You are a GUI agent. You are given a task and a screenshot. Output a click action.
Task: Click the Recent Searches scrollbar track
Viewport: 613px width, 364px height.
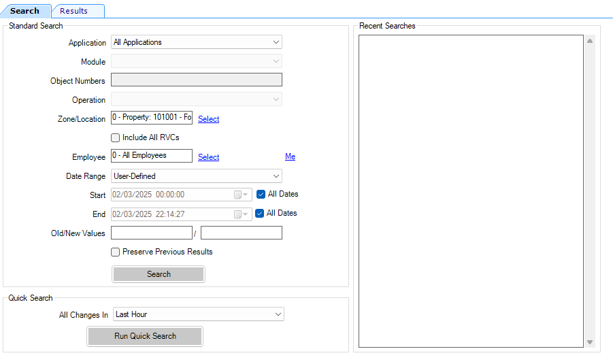(590, 191)
